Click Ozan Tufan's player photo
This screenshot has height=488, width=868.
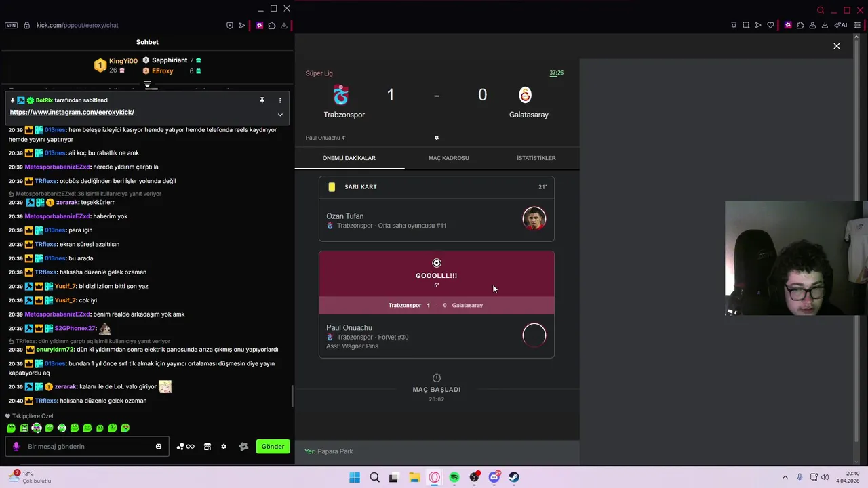[x=534, y=219]
